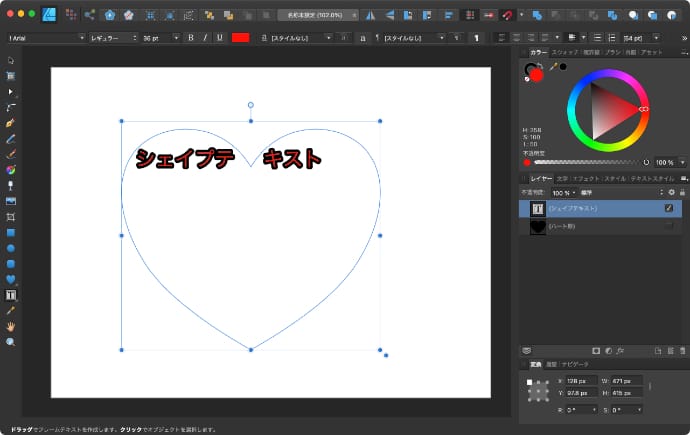Viewport: 690px width, 435px height.
Task: Switch to the スウォッチ tab
Action: pos(565,51)
